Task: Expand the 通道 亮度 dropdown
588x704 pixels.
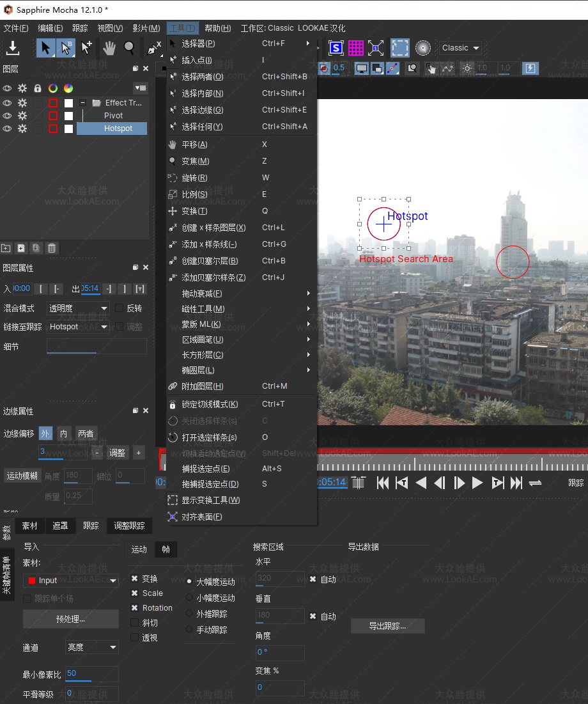Action: (92, 648)
